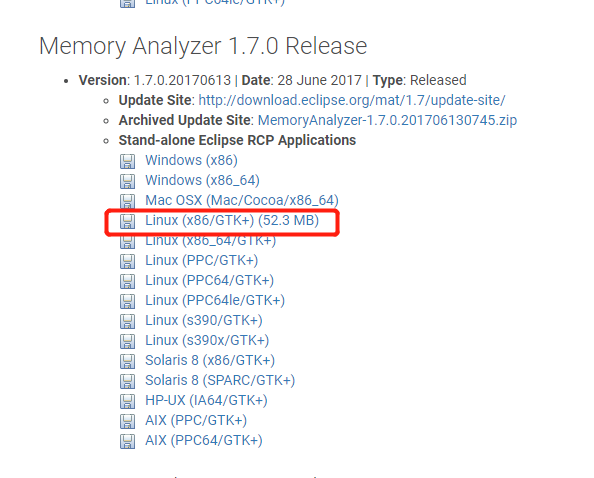Open the download.eclipse.org update-site URL

(352, 100)
